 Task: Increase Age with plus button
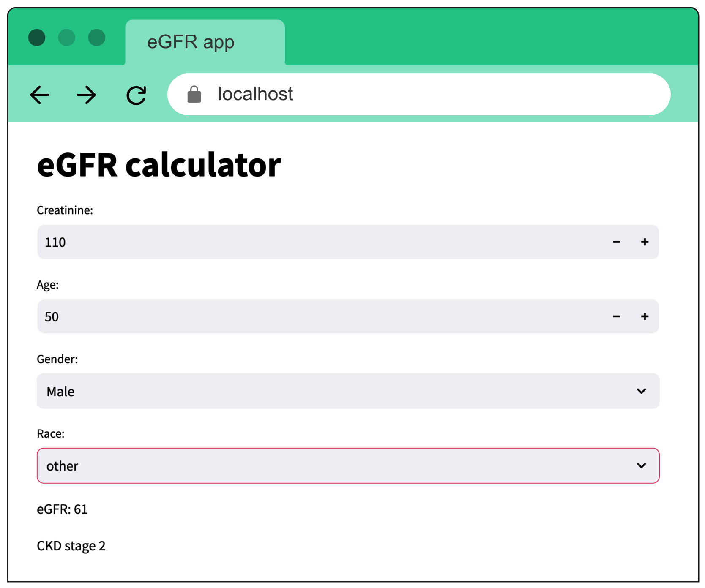click(x=645, y=316)
